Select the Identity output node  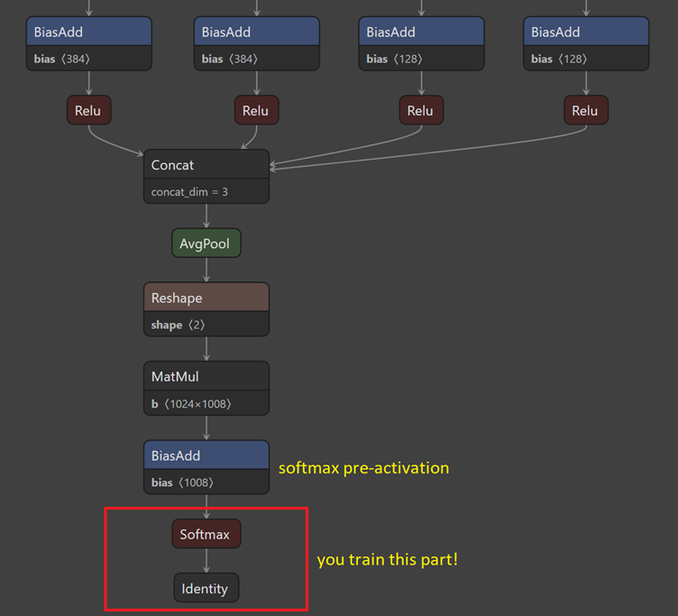point(206,589)
